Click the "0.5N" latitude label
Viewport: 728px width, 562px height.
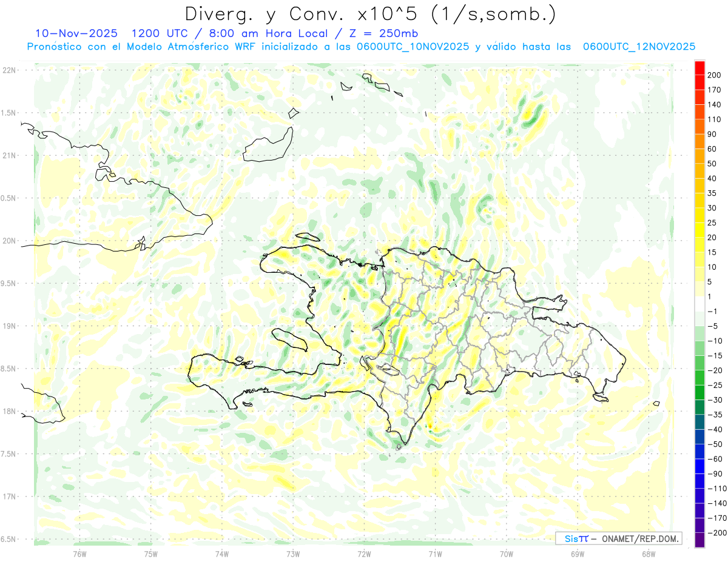(x=9, y=198)
